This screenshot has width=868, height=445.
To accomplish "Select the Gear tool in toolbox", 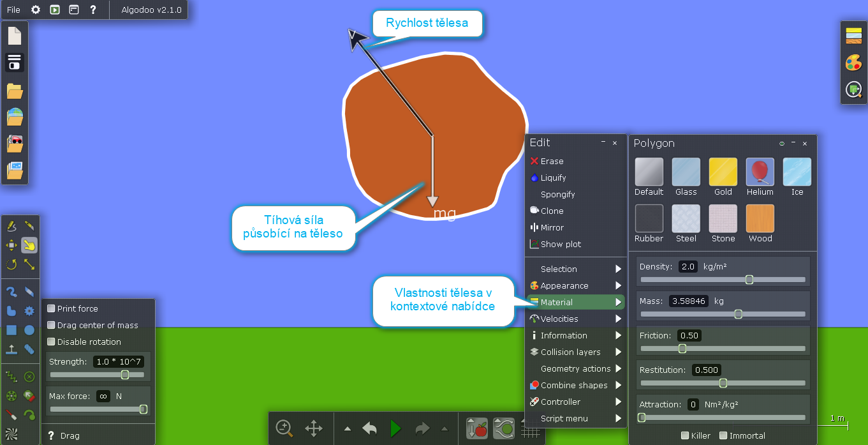I will coord(29,311).
